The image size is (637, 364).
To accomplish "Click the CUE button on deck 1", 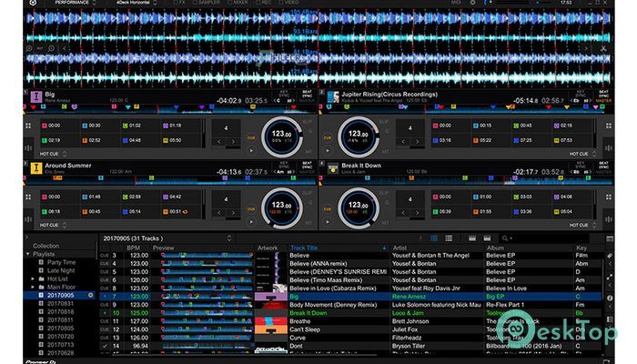I will tap(251, 137).
